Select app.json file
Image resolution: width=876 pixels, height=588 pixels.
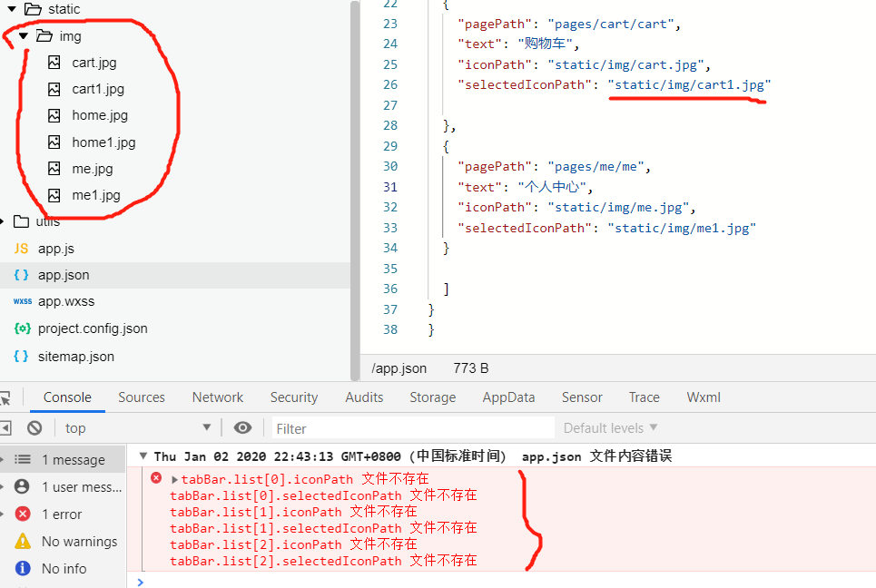pos(64,275)
